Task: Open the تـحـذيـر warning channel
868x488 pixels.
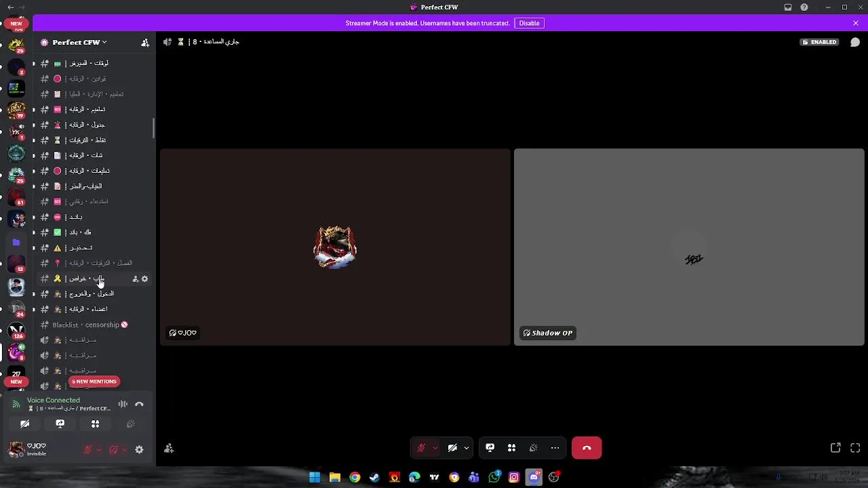Action: click(x=94, y=248)
